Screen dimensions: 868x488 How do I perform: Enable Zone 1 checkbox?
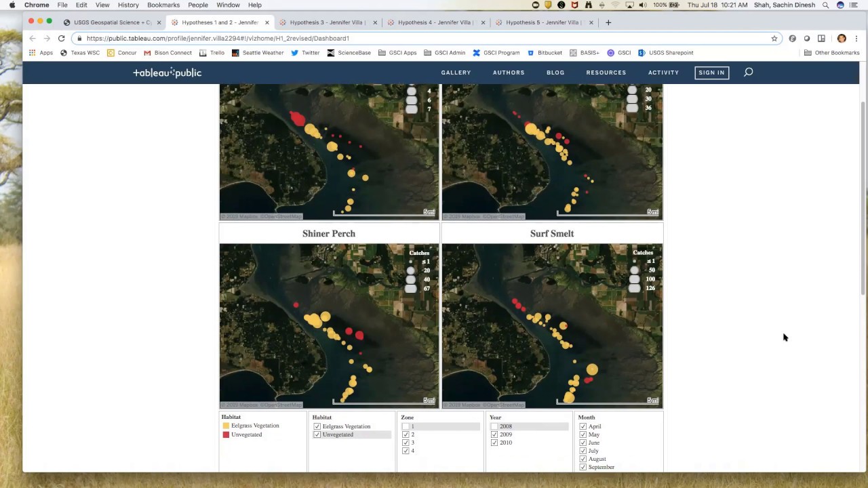(406, 426)
